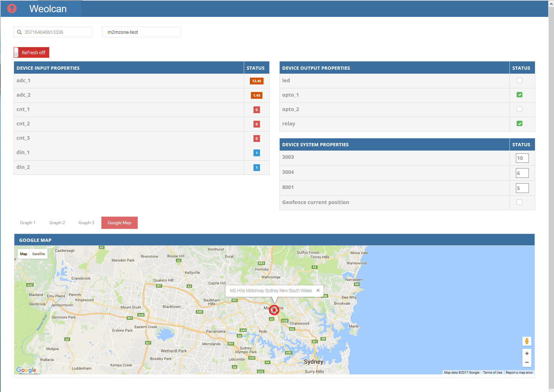Screen dimensions: 554x392
Task: Select the Google Map tab
Action: [x=119, y=223]
